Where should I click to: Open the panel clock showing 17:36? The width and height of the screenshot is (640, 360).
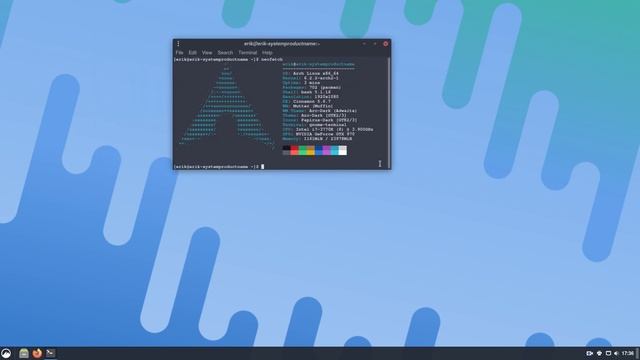628,353
